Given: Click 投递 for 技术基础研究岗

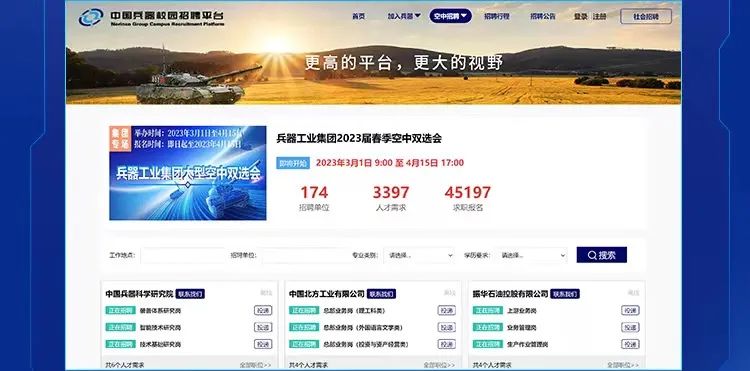Looking at the screenshot, I should (263, 344).
